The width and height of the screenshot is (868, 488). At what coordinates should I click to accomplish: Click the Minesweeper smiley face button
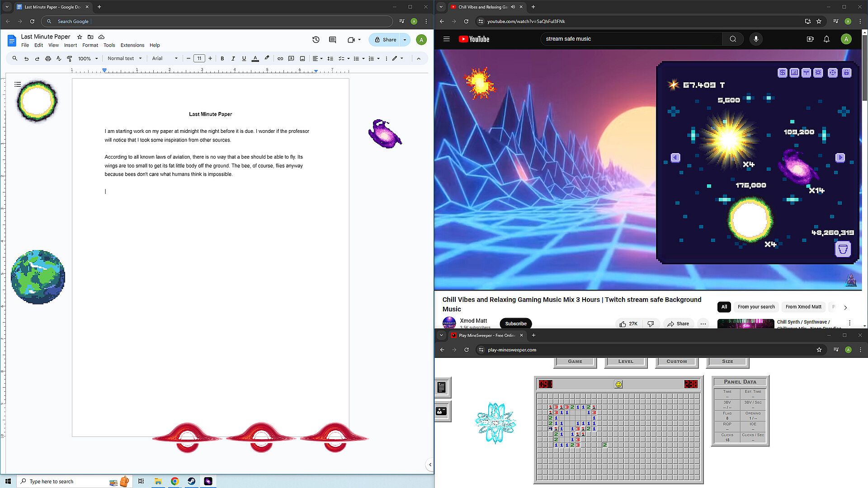coord(618,384)
